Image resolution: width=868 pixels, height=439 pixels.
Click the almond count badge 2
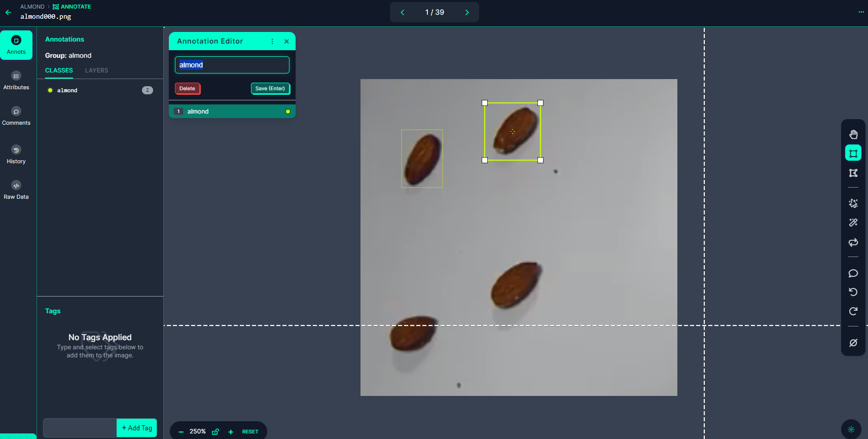148,90
